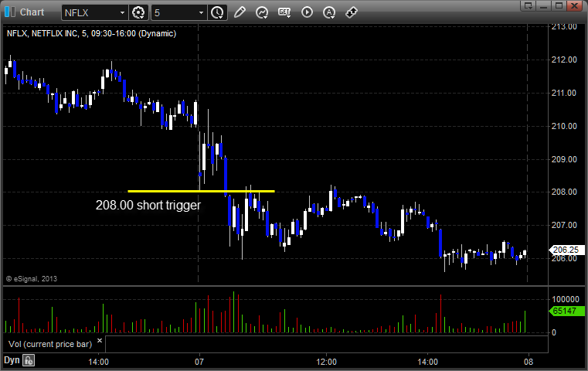The image size is (588, 371).
Task: Open the time template clock menu
Action: click(217, 13)
